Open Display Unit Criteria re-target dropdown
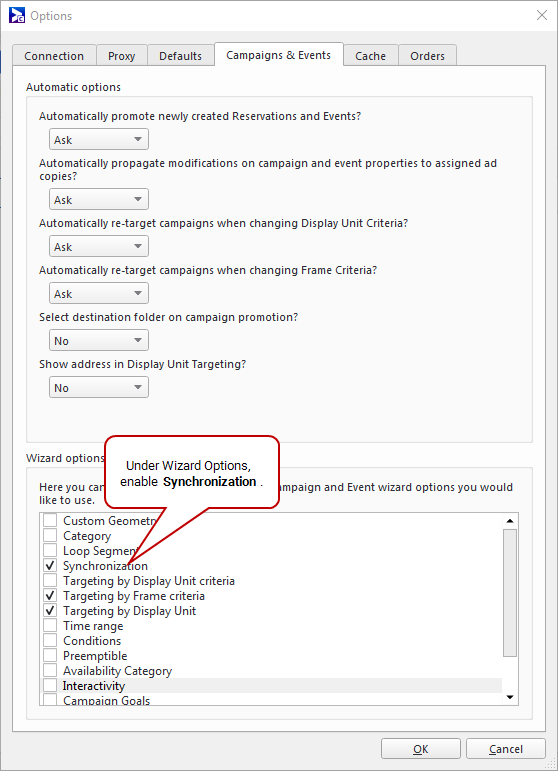Image resolution: width=558 pixels, height=771 pixels. click(x=99, y=246)
